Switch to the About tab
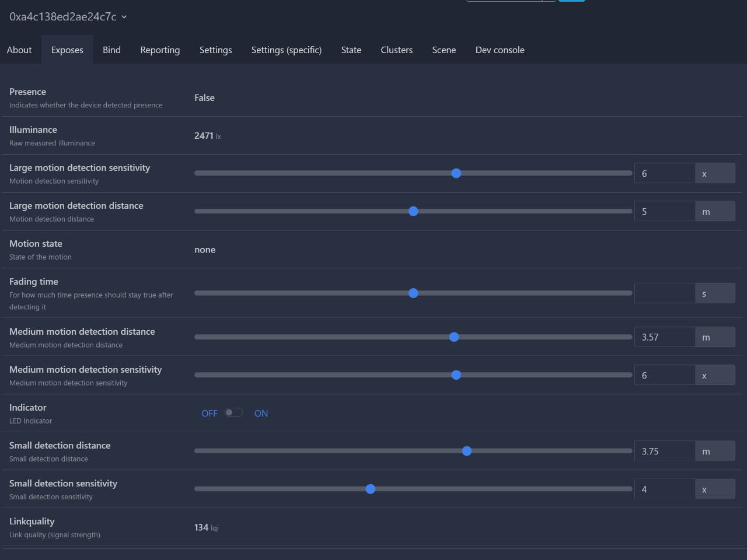The width and height of the screenshot is (747, 560). [x=19, y=50]
